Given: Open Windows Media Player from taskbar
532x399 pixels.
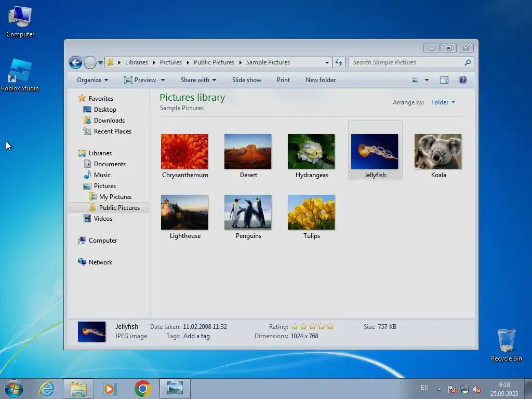Looking at the screenshot, I should click(x=110, y=389).
